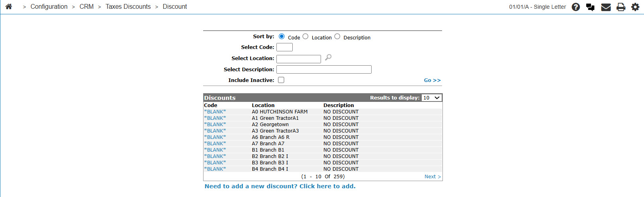Screen dimensions: 644x197
Task: Expand the Results to display dropdown
Action: tap(432, 98)
